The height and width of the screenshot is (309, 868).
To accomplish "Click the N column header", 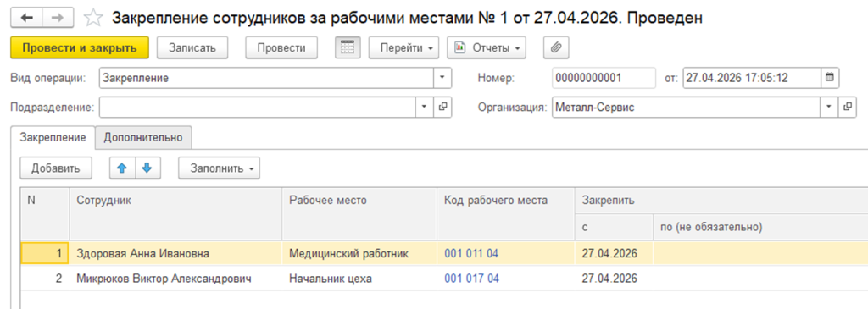I will [x=45, y=213].
